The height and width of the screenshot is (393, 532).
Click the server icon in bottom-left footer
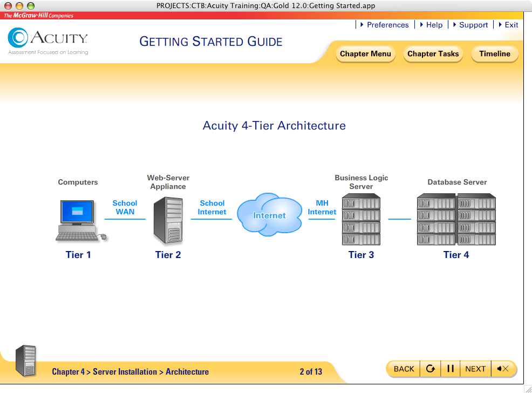click(x=25, y=361)
